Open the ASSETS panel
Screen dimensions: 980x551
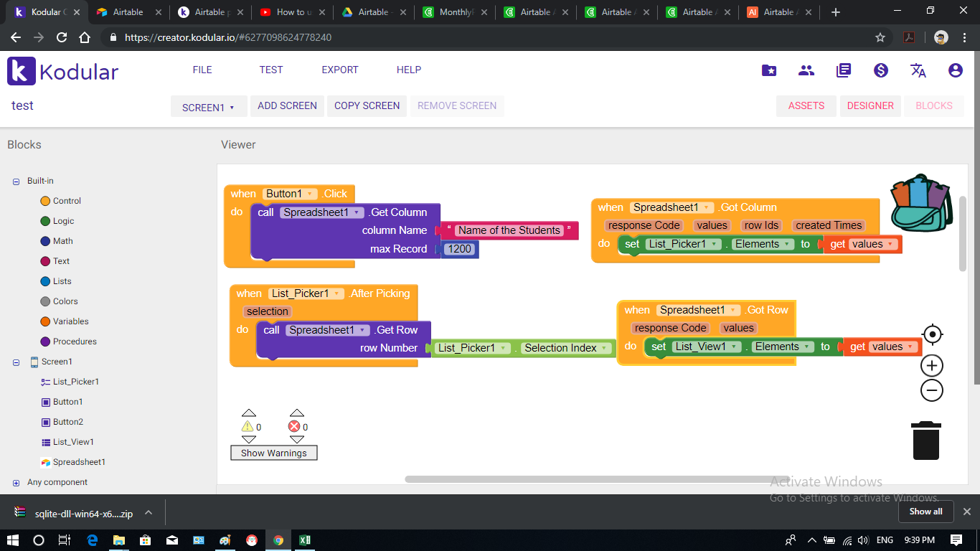pyautogui.click(x=806, y=105)
